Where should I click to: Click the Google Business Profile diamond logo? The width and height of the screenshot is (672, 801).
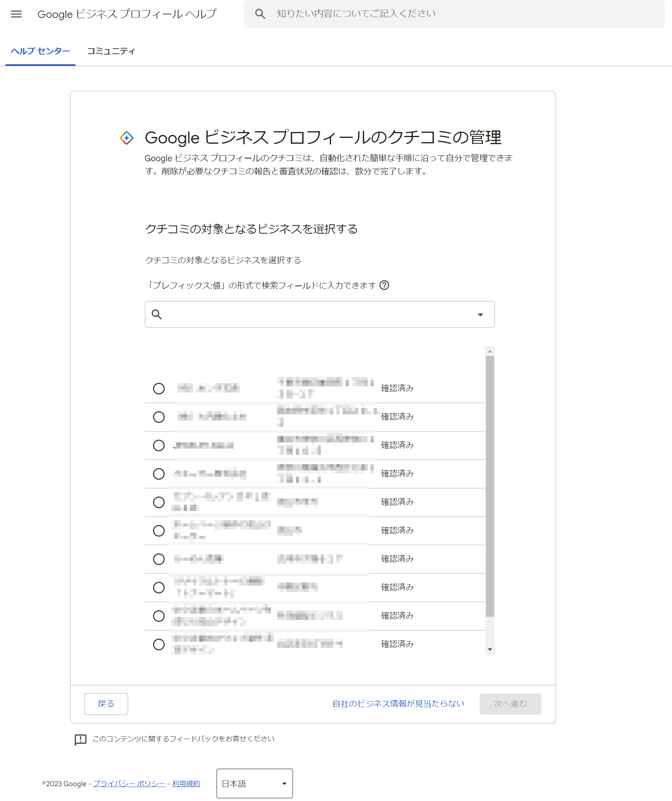point(127,138)
